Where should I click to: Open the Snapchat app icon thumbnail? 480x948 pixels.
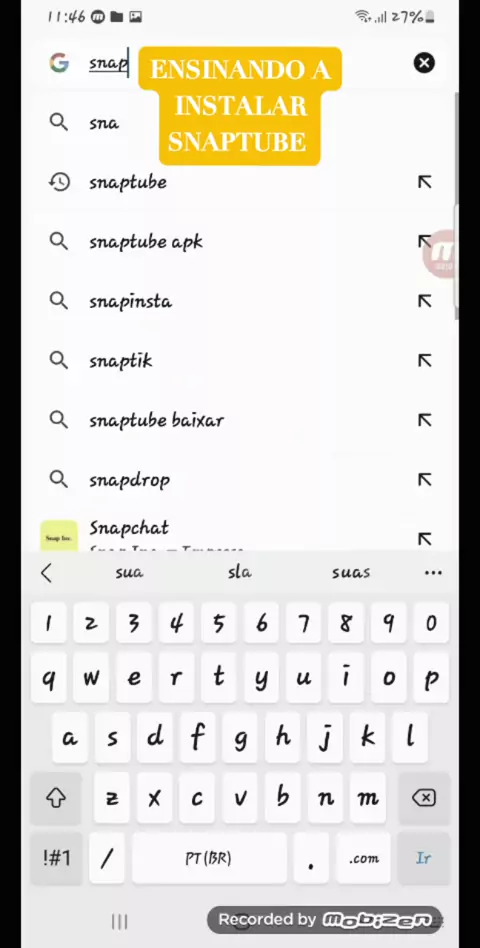[x=59, y=536]
